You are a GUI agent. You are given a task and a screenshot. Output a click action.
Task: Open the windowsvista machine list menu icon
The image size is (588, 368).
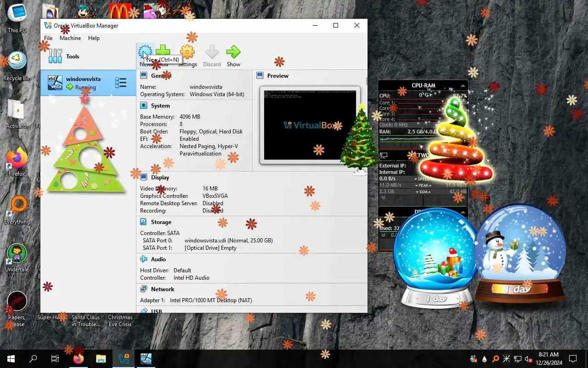point(121,82)
